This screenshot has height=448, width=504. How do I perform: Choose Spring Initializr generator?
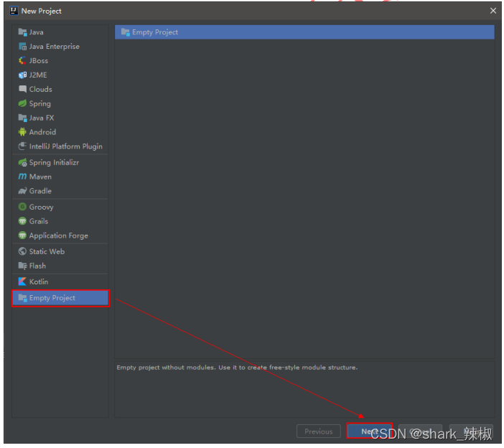coord(54,162)
